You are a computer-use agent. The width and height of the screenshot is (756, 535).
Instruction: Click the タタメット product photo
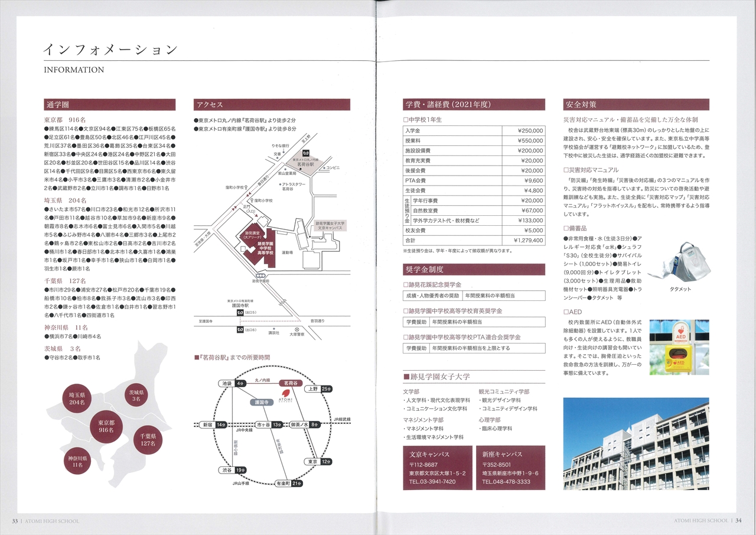click(680, 262)
